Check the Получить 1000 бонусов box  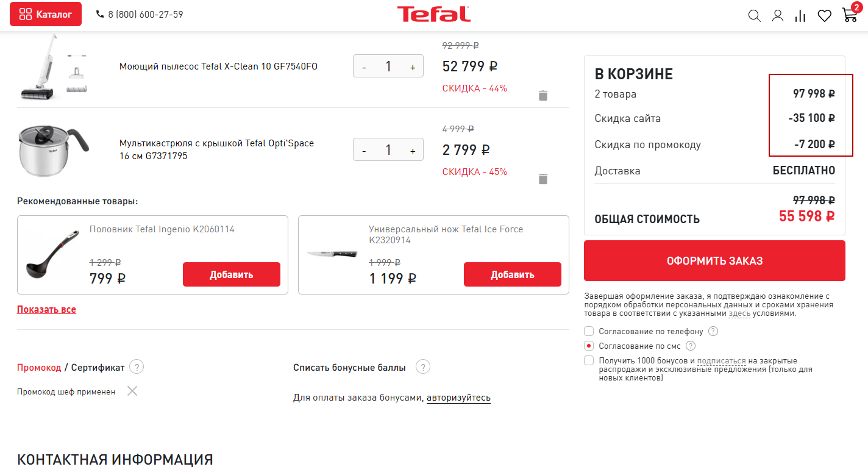[589, 360]
